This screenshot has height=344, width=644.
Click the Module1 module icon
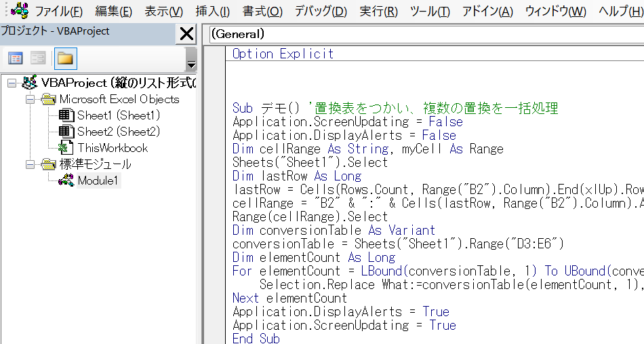[66, 180]
